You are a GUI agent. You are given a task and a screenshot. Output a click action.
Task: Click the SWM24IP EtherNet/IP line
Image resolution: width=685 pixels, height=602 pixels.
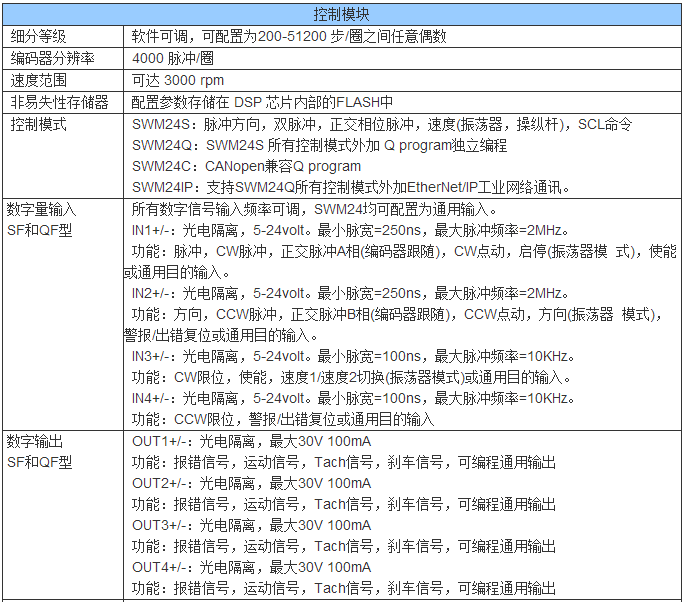(351, 187)
